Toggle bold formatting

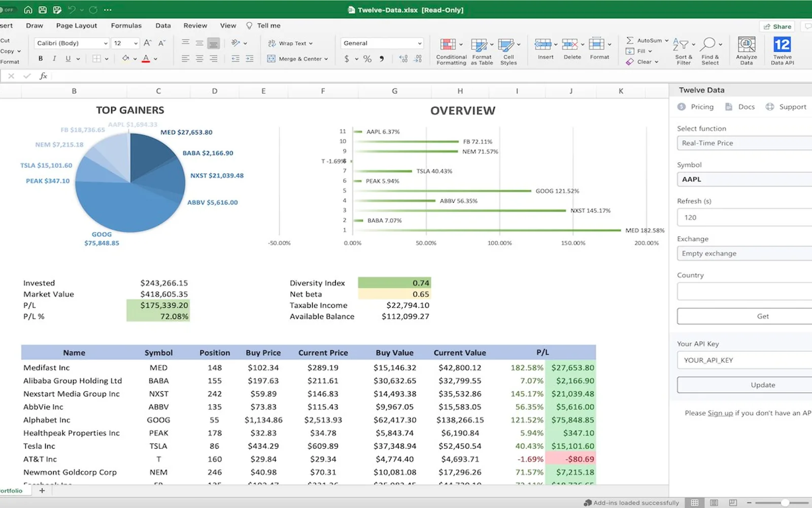(41, 58)
